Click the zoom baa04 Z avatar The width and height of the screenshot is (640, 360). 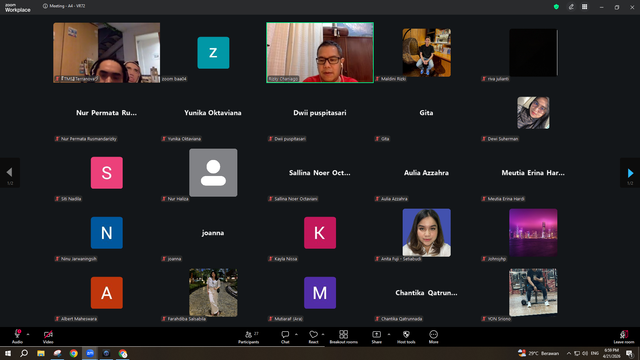213,53
